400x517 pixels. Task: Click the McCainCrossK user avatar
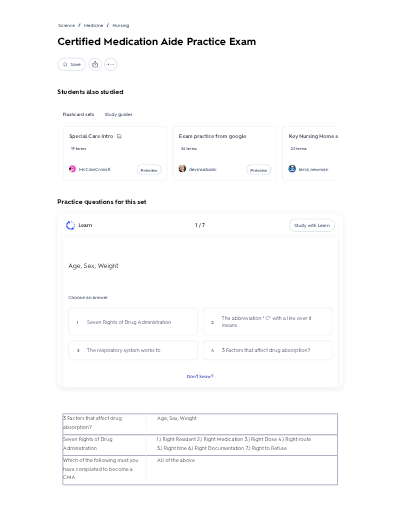pyautogui.click(x=72, y=169)
